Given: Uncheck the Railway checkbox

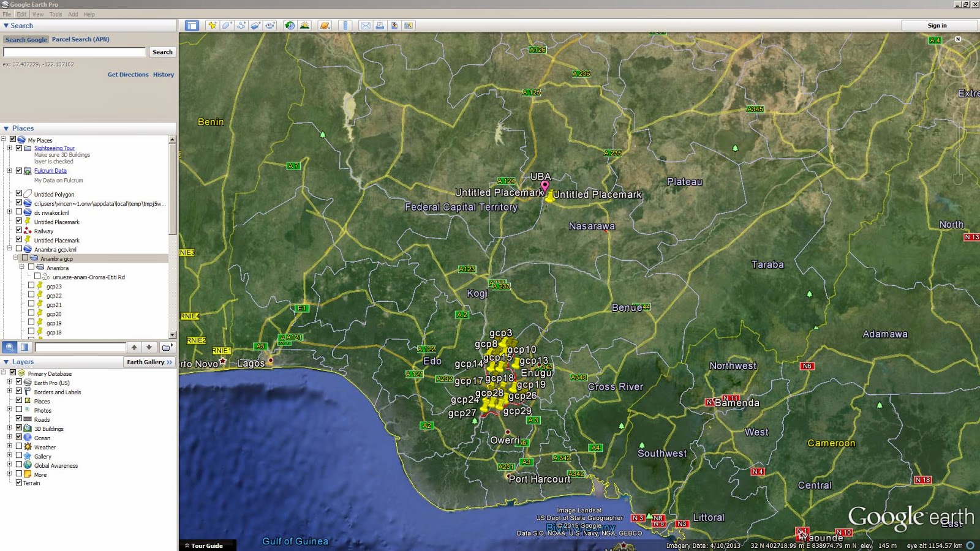Looking at the screenshot, I should (x=19, y=230).
